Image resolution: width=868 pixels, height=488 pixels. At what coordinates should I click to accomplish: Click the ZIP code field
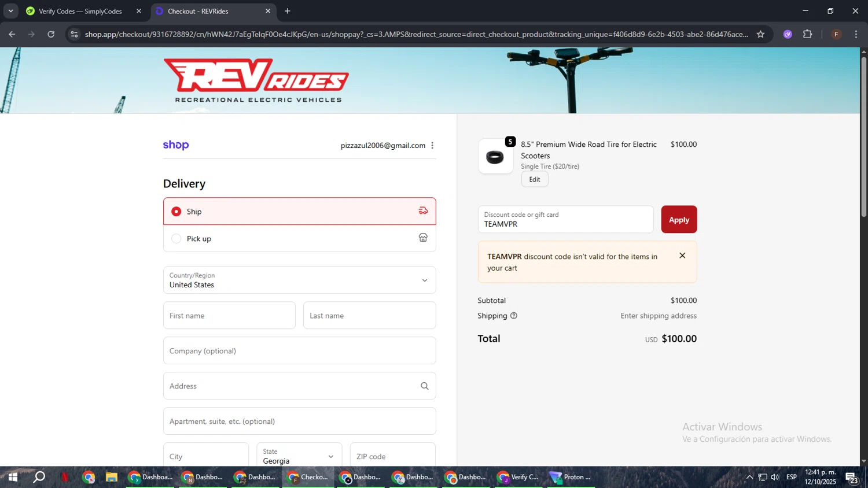393,455
